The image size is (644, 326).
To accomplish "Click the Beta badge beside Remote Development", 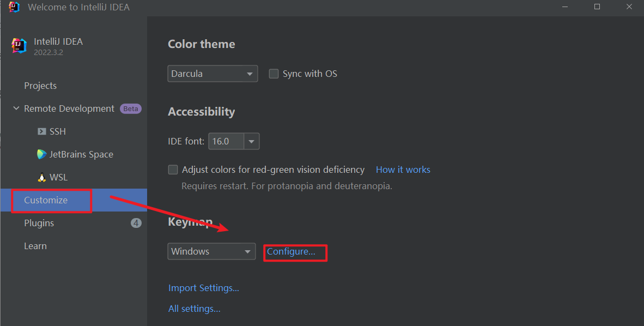I will click(131, 108).
